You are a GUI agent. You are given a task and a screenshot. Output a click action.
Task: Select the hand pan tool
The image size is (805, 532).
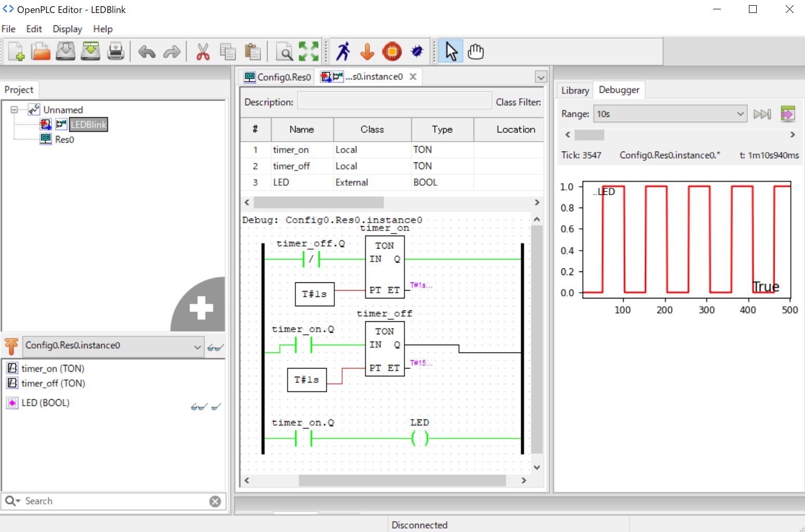(x=475, y=51)
